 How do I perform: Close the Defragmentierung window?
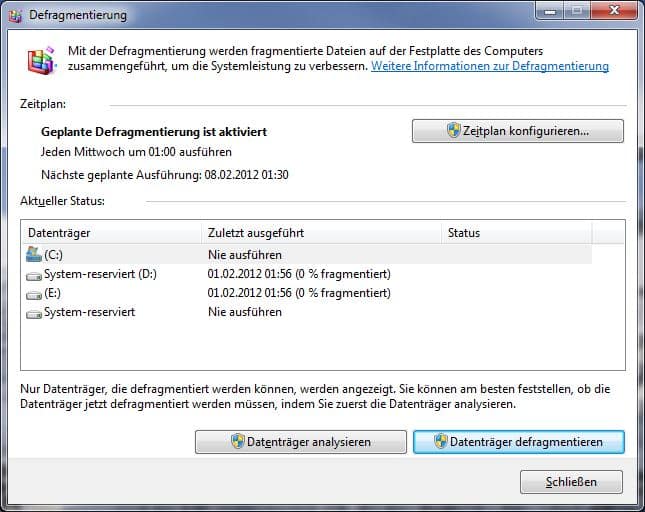[614, 10]
